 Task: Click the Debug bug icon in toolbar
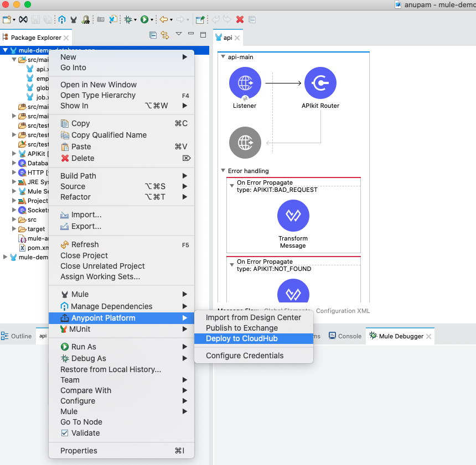pyautogui.click(x=128, y=19)
